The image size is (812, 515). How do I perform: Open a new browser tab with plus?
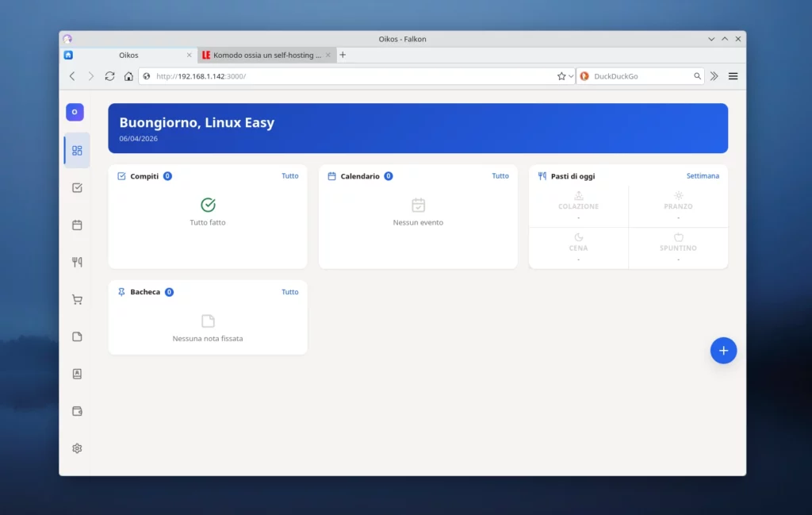(343, 55)
